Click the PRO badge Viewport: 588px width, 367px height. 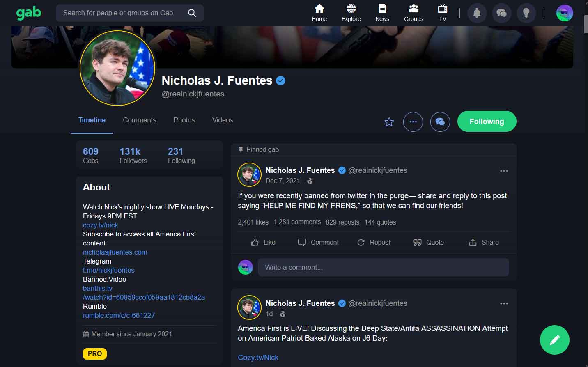coord(95,354)
